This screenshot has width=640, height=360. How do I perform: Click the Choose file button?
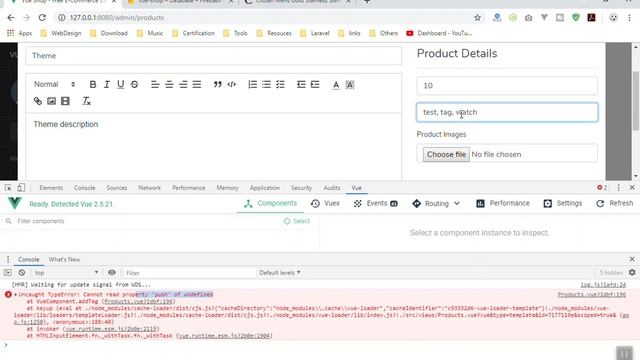coord(446,154)
